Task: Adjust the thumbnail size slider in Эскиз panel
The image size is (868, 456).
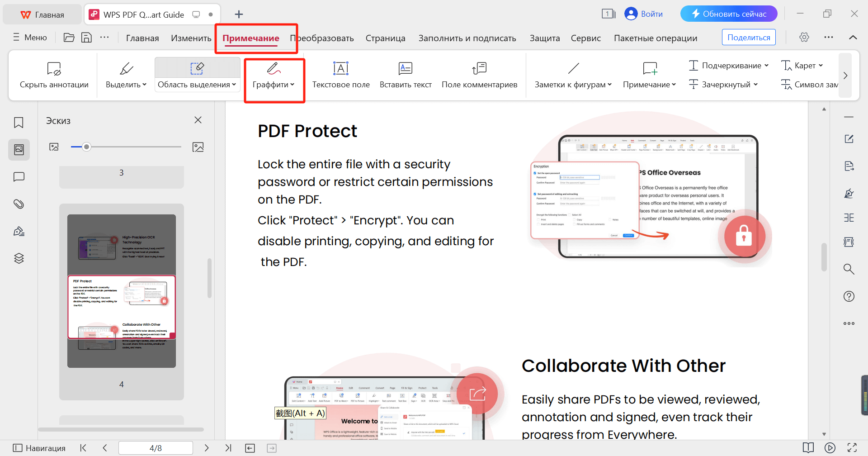Action: coord(86,146)
